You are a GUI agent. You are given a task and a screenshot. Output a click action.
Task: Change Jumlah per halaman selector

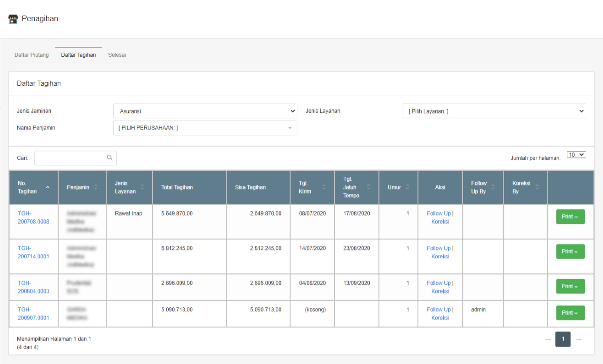(x=576, y=155)
